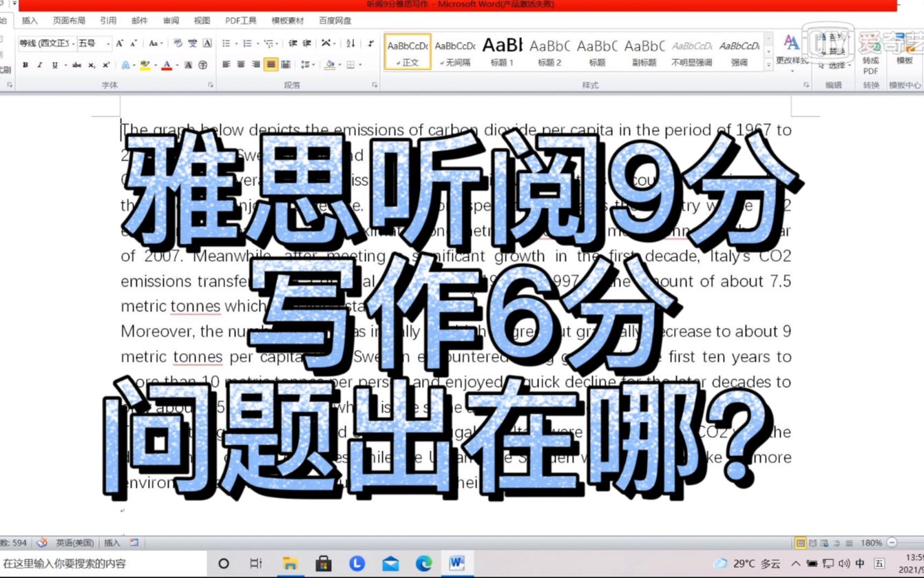Switch to print layout view icon

pyautogui.click(x=800, y=543)
